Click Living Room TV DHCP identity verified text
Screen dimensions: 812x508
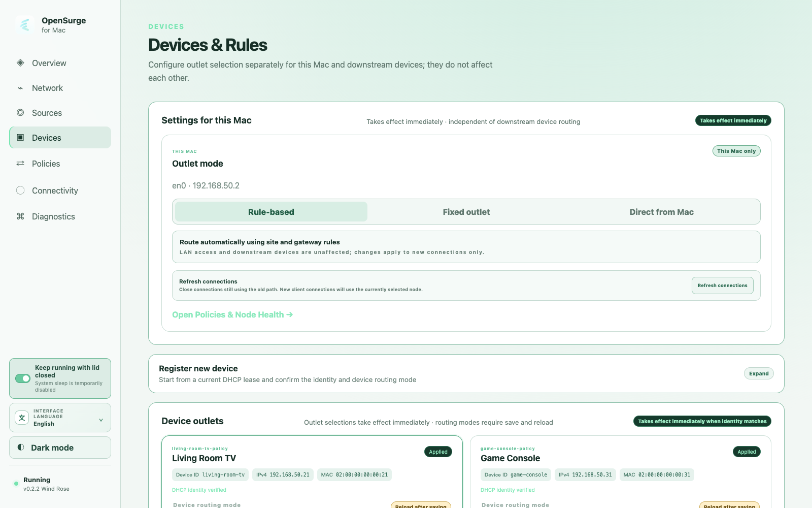pos(199,490)
